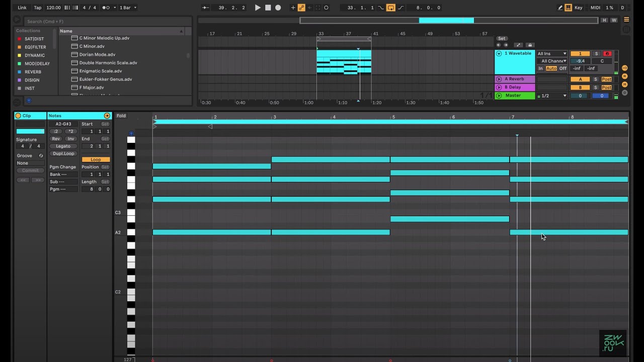Unfold the Master track

point(499,96)
